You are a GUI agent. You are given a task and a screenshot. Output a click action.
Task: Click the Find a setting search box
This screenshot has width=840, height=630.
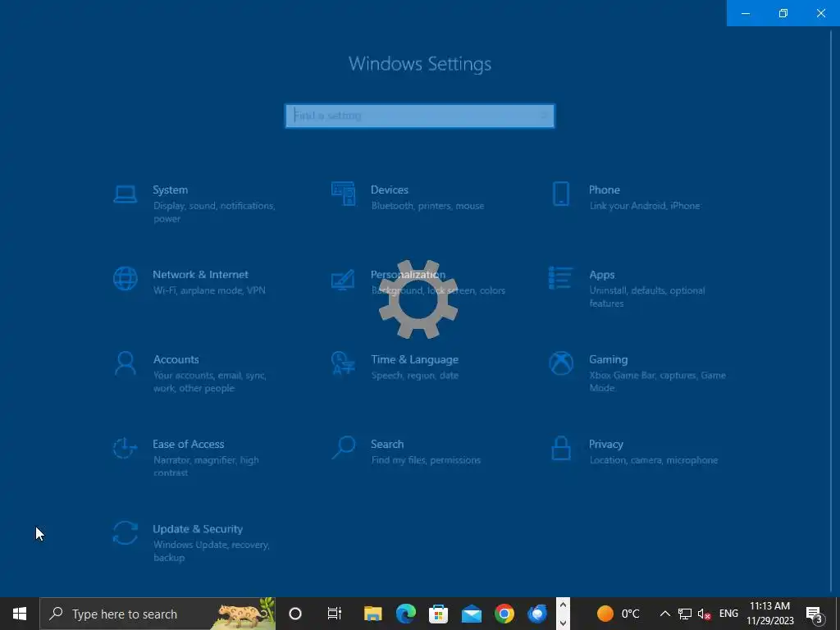click(420, 116)
